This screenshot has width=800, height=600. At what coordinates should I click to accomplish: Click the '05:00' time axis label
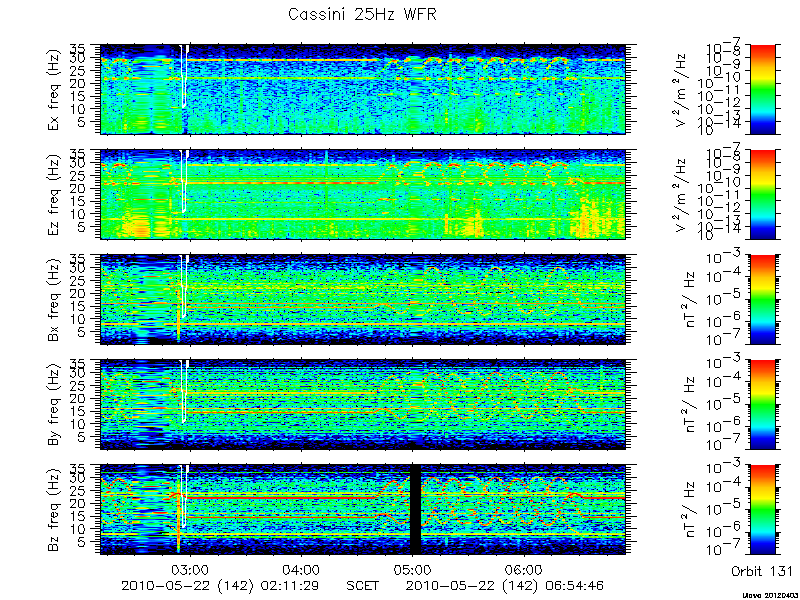click(x=412, y=569)
